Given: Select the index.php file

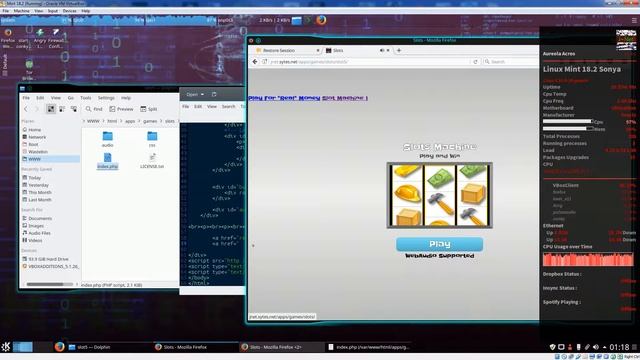Looking at the screenshot, I should tap(107, 161).
